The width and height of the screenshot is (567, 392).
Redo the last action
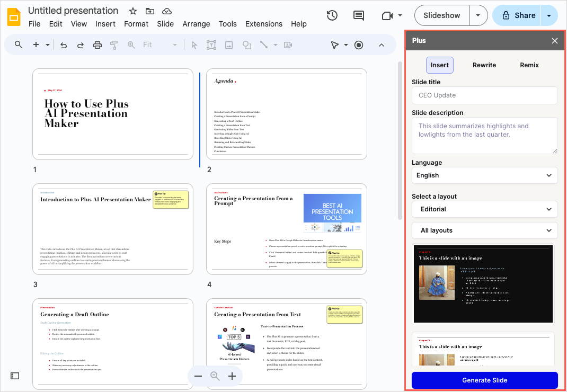(80, 45)
